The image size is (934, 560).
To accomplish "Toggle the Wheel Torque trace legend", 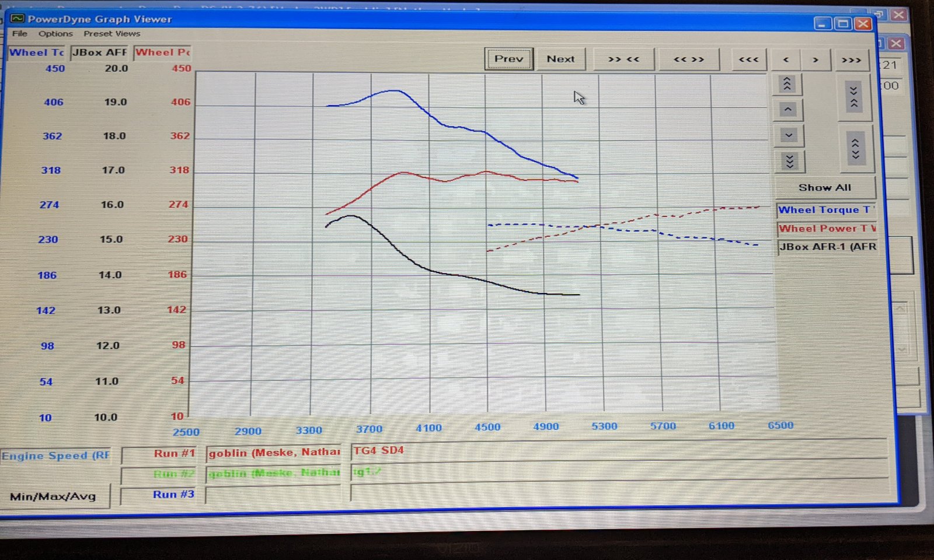I will point(826,209).
